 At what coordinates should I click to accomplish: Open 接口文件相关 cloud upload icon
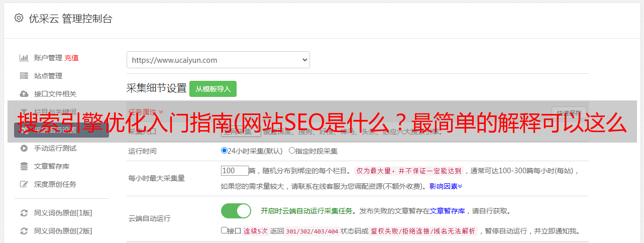point(24,94)
